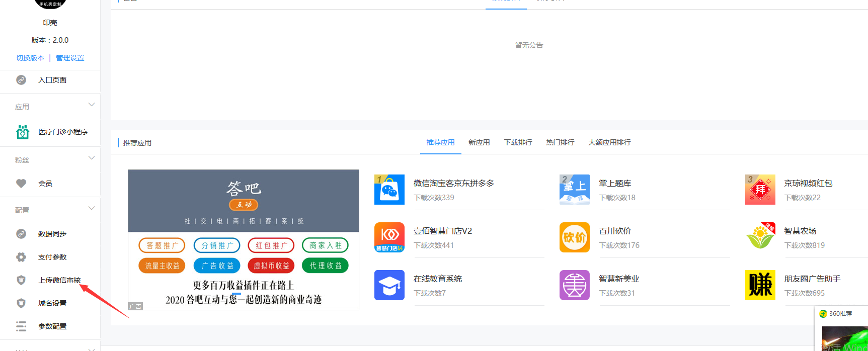Image resolution: width=868 pixels, height=351 pixels.
Task: Click the 数据同步 link icon
Action: (x=21, y=234)
